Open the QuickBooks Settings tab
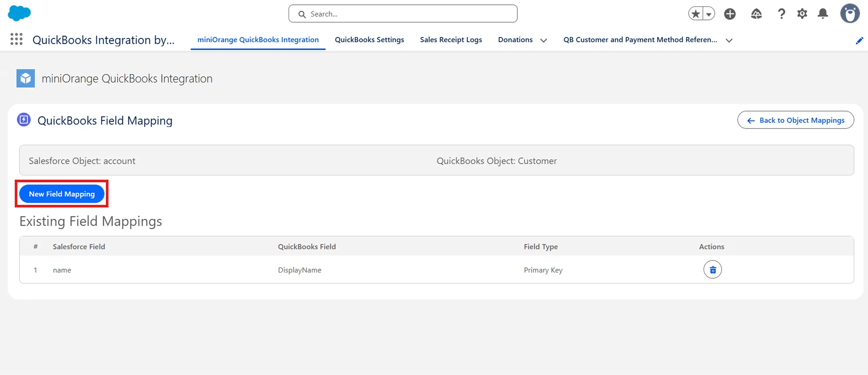Image resolution: width=868 pixels, height=375 pixels. tap(369, 39)
